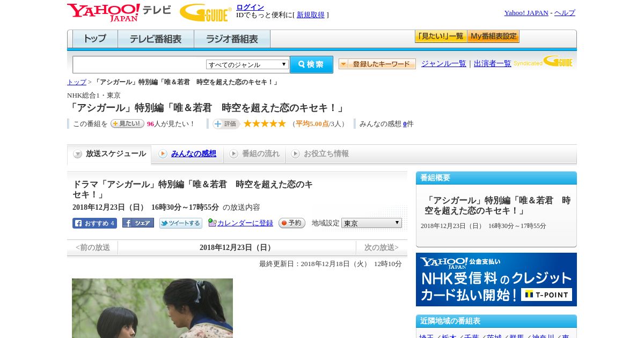
Task: Switch to the ラジオ番組表 tab
Action: point(232,39)
